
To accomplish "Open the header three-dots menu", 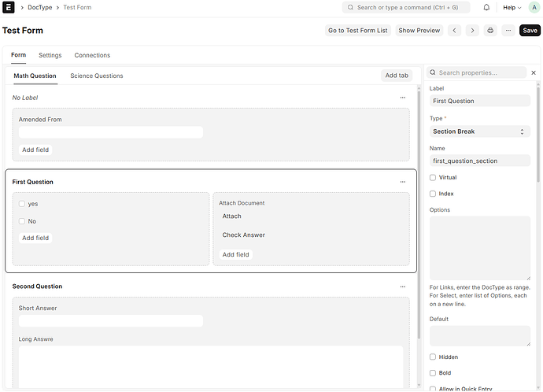I will pos(508,31).
